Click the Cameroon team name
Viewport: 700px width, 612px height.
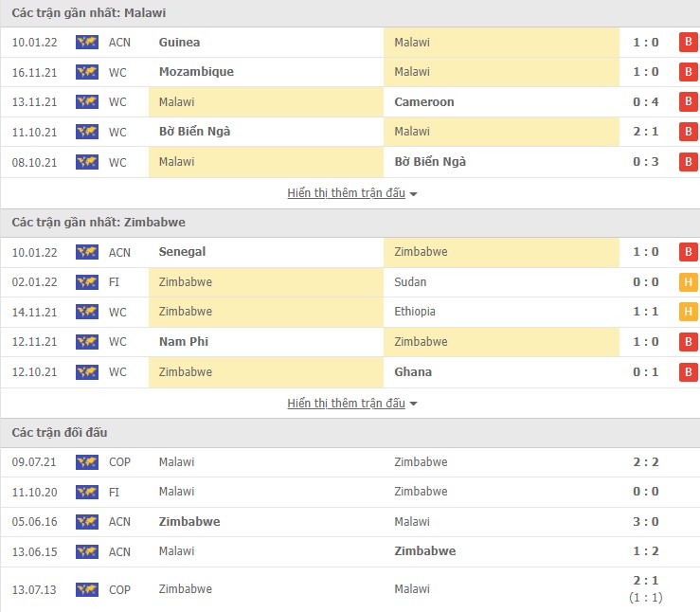coord(424,101)
